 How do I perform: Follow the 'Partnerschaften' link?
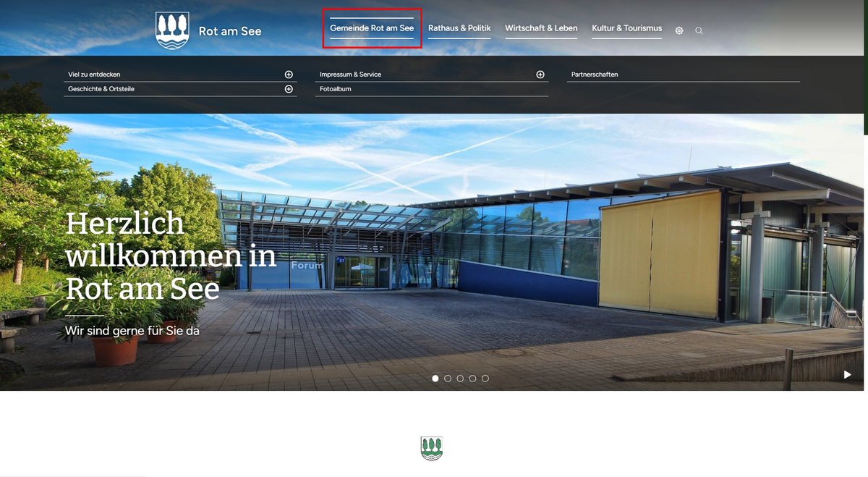pos(595,75)
